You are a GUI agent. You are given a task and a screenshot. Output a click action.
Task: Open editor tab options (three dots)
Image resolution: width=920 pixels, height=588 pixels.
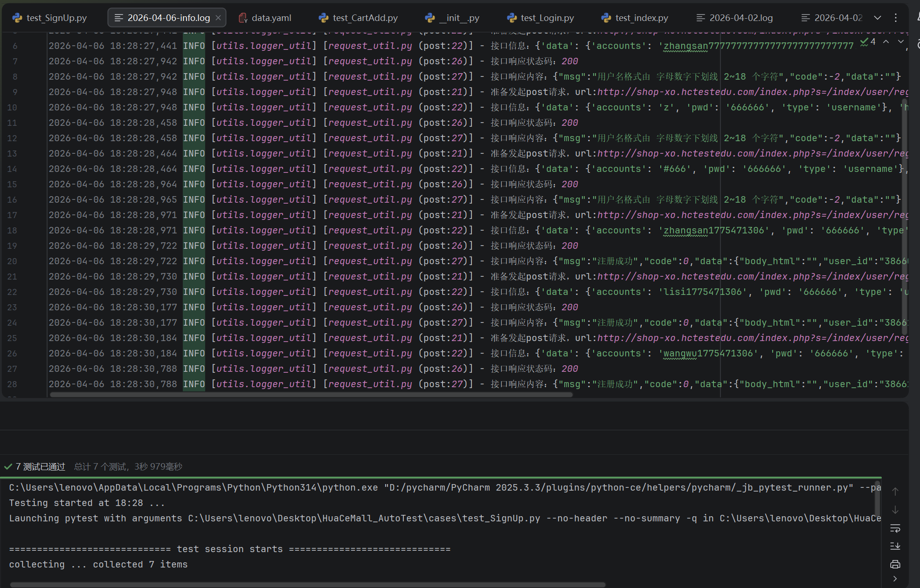point(896,18)
